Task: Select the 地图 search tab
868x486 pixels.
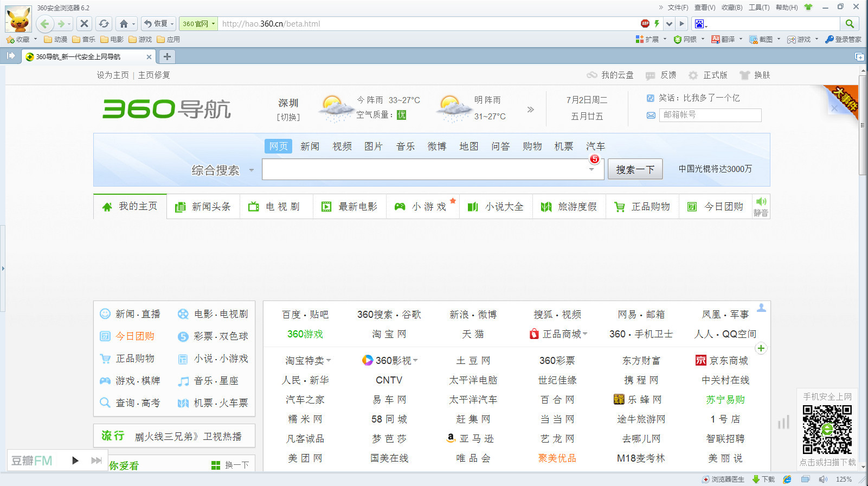Action: [469, 146]
